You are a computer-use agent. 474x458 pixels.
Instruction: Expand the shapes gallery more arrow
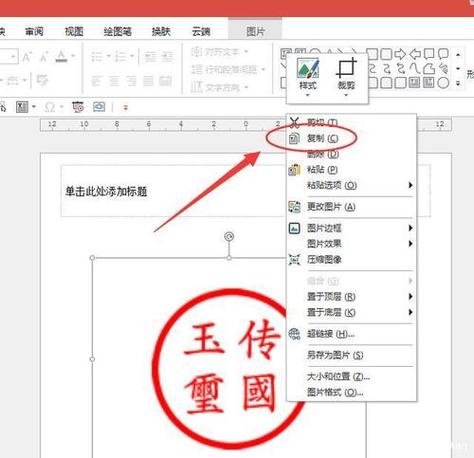pyautogui.click(x=459, y=83)
